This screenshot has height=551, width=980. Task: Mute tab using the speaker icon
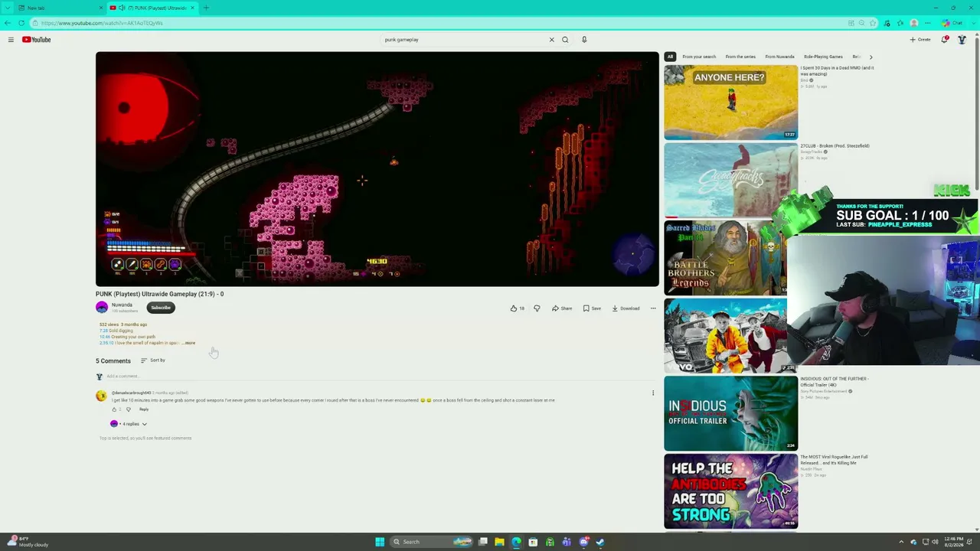tap(122, 8)
